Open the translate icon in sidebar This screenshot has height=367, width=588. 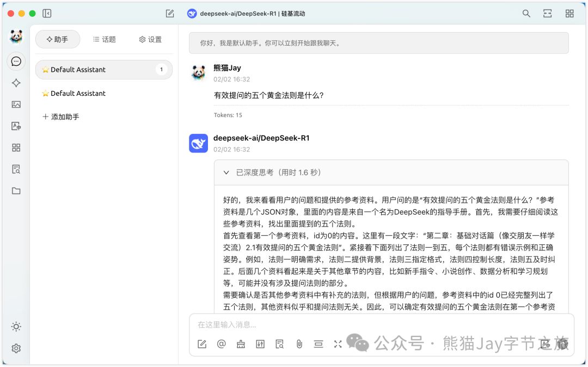(x=16, y=126)
